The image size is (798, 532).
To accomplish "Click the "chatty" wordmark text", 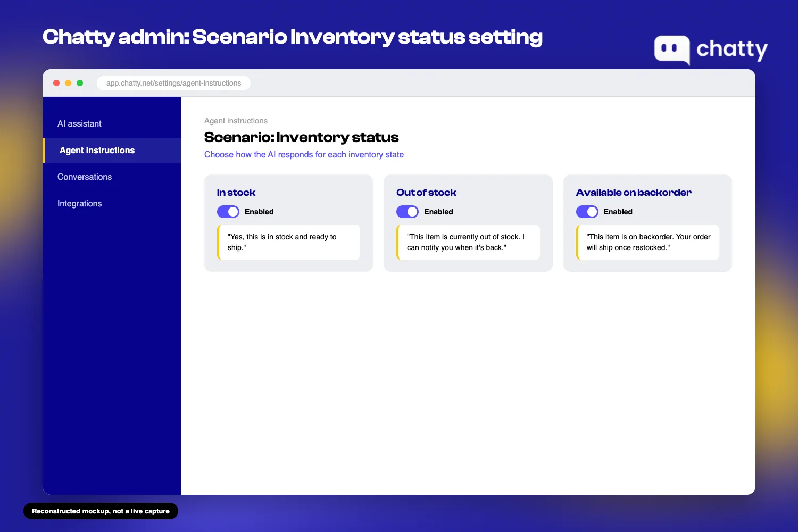I will click(x=732, y=49).
